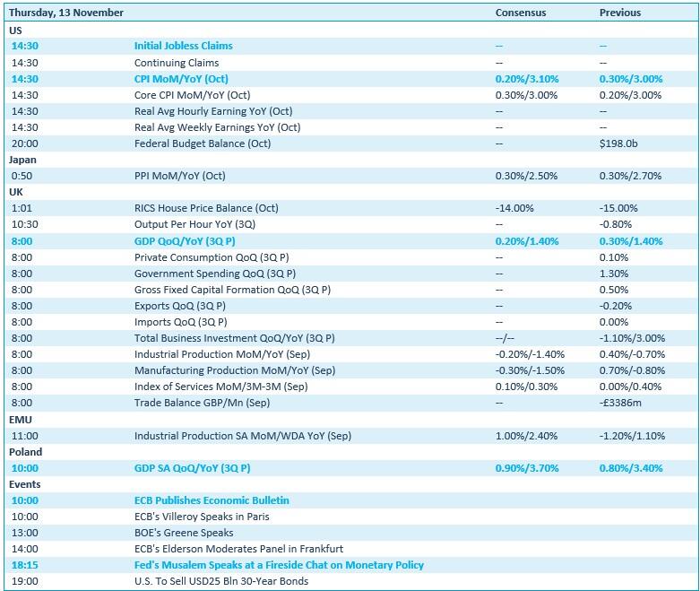Click Poland's GDP SA QoQ/YoY (3Q P)
The height and width of the screenshot is (591, 700).
(192, 468)
